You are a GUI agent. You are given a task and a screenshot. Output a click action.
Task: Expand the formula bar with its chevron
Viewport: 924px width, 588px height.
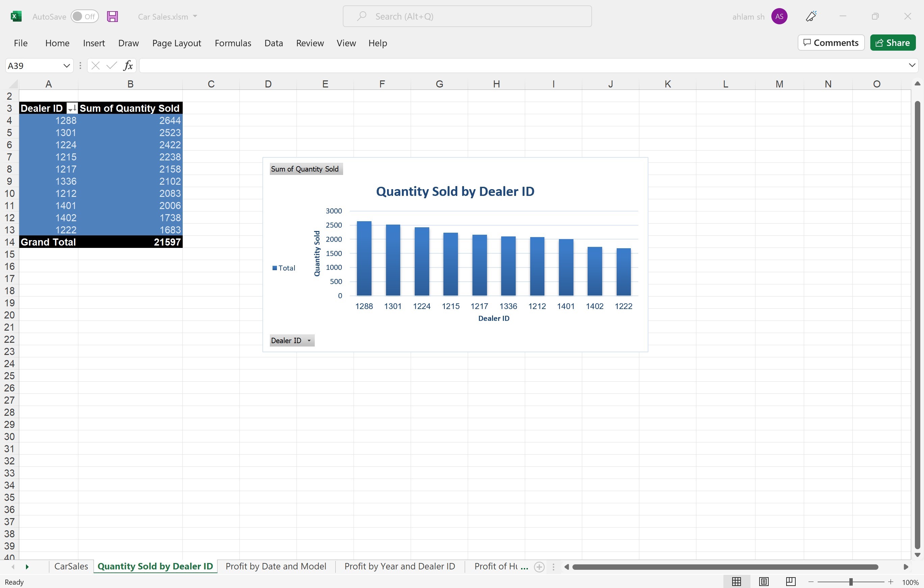[912, 65]
